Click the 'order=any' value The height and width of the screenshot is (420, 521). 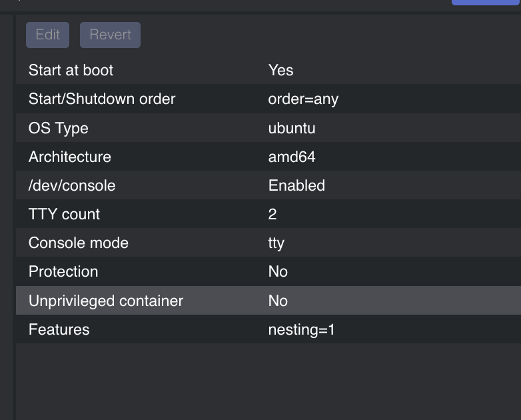tap(303, 99)
